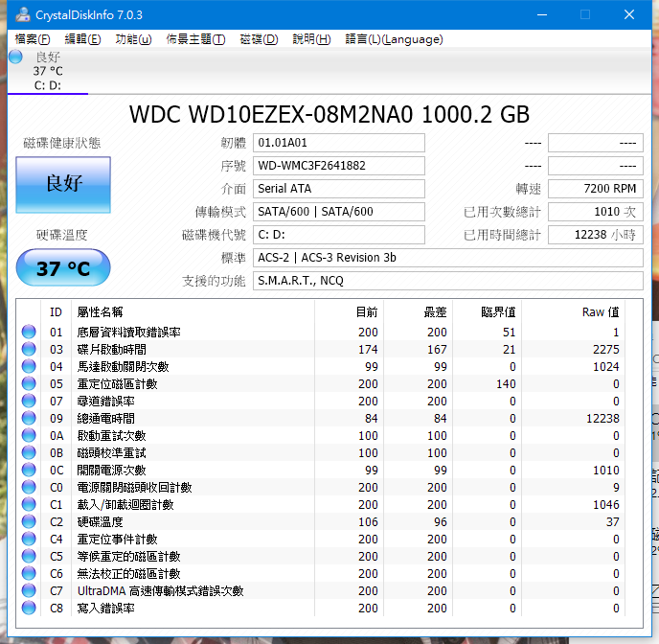Select the 底層資料讀取錯誤率 attribute name
The image size is (659, 644).
click(128, 333)
